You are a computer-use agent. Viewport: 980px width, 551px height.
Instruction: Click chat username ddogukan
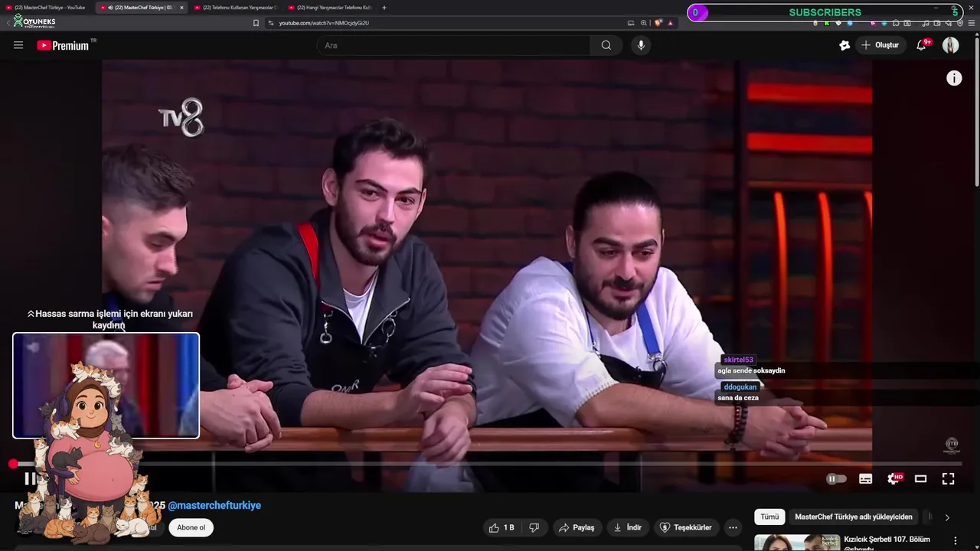(740, 387)
